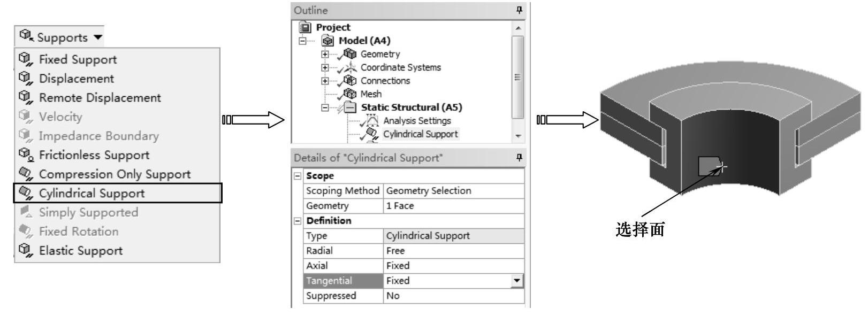The height and width of the screenshot is (316, 868).
Task: Pin the Outline panel
Action: pyautogui.click(x=519, y=10)
